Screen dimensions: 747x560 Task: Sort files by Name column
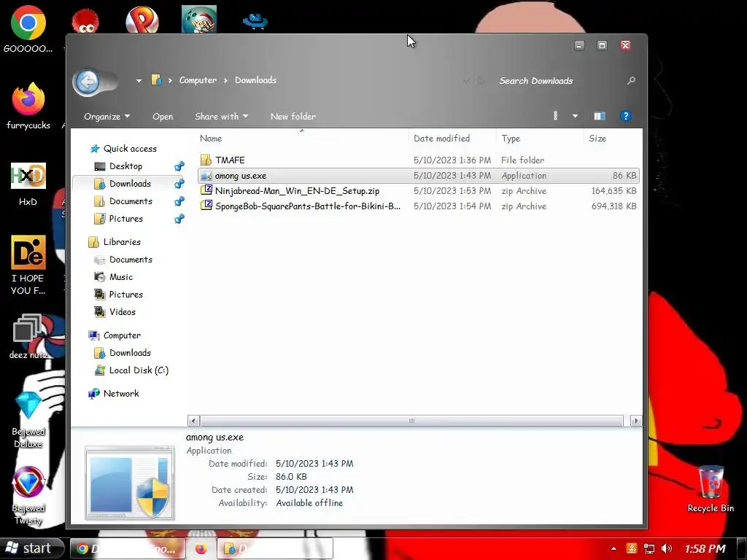click(x=211, y=139)
